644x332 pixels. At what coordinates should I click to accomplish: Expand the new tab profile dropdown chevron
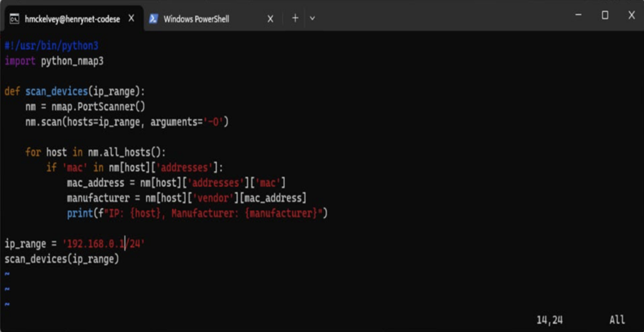click(x=313, y=19)
